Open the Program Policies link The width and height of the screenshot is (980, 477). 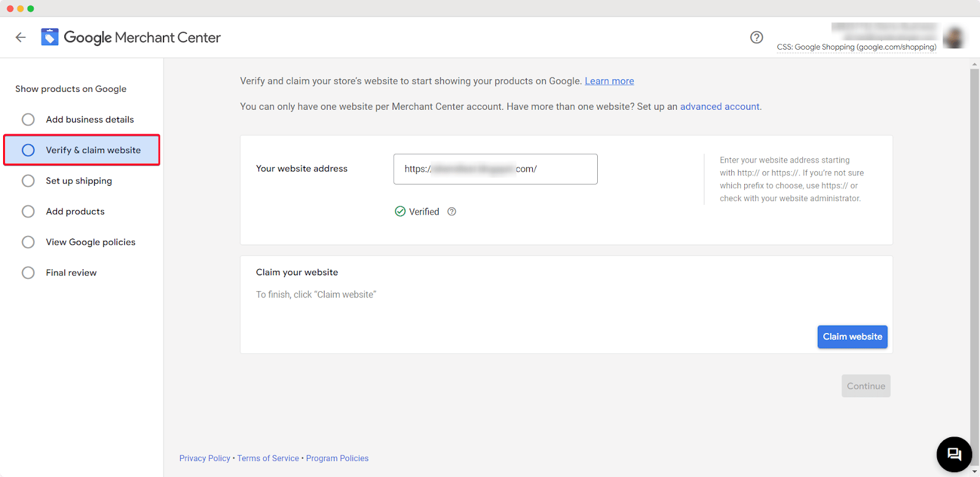tap(337, 458)
